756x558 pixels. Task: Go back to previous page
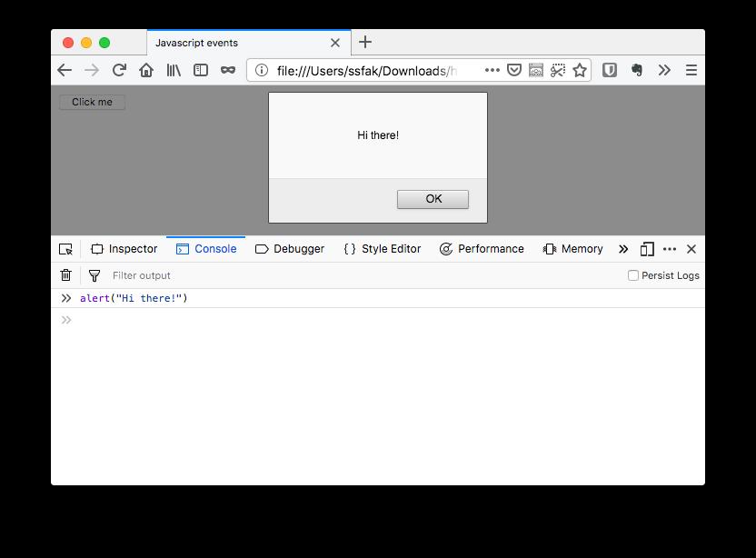pos(65,70)
